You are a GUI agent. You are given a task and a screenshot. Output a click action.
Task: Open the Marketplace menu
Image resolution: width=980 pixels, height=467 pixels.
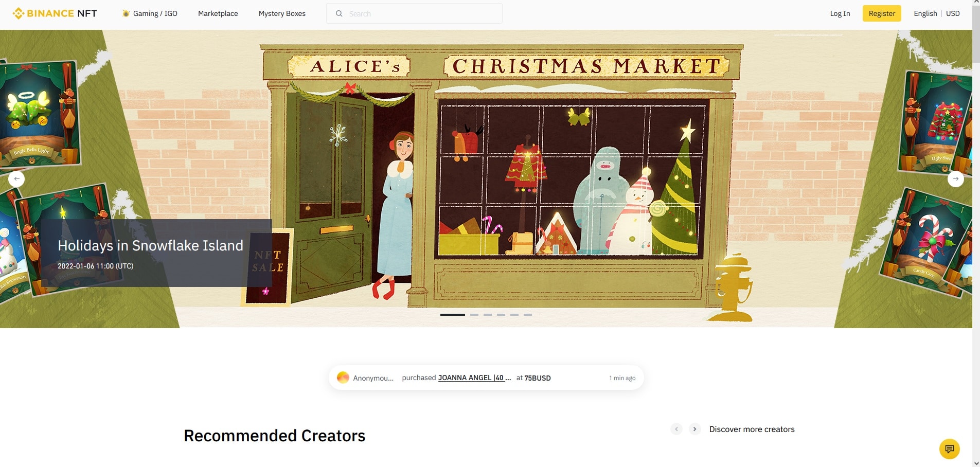tap(218, 13)
